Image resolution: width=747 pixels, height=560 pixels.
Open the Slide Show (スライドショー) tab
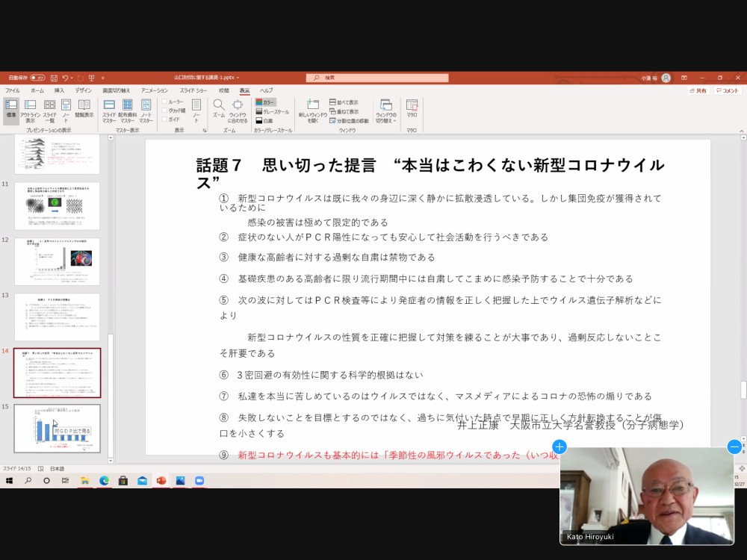[x=193, y=90]
